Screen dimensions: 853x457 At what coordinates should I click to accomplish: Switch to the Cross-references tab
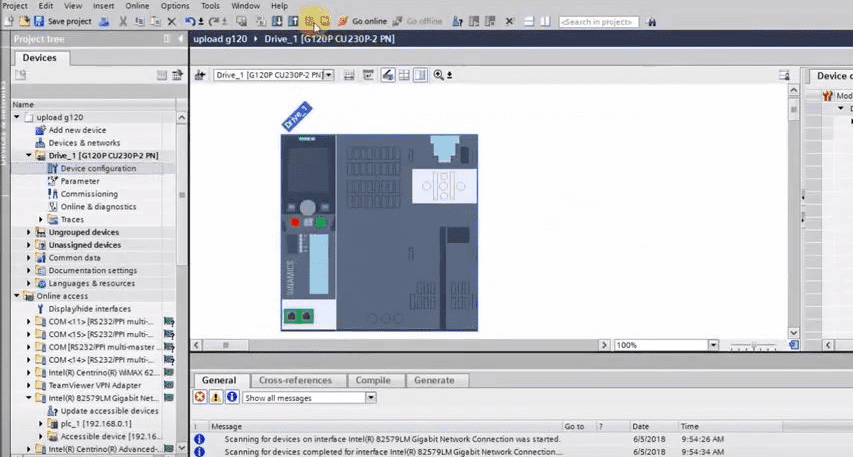(x=295, y=380)
